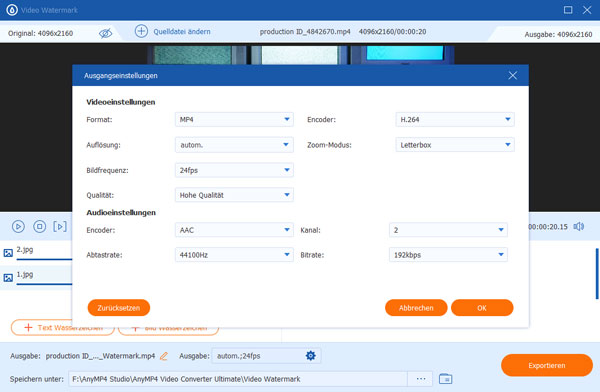Open the Zoom-Modus dropdown showing Letterbox
600x392 pixels.
tap(455, 145)
